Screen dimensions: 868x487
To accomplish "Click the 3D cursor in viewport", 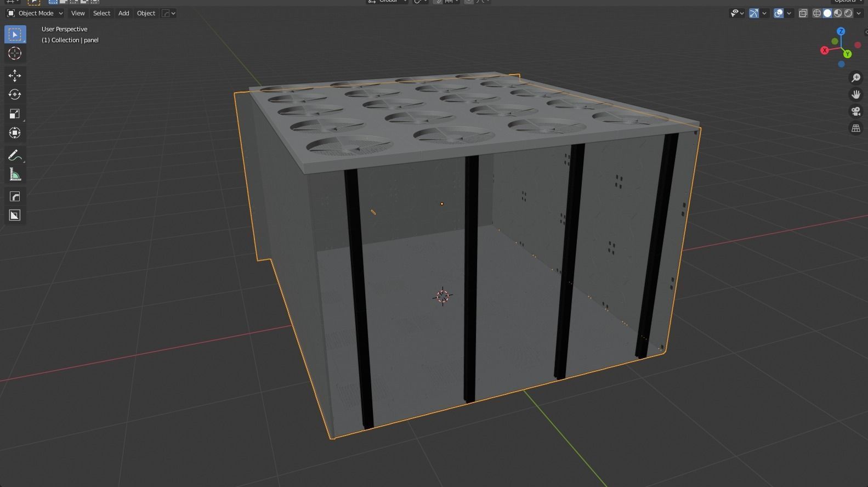I will coord(442,297).
